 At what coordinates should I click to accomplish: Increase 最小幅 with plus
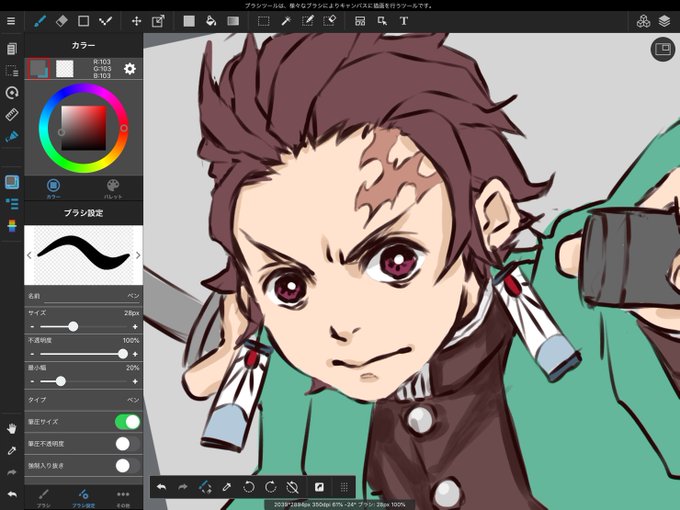click(x=135, y=381)
